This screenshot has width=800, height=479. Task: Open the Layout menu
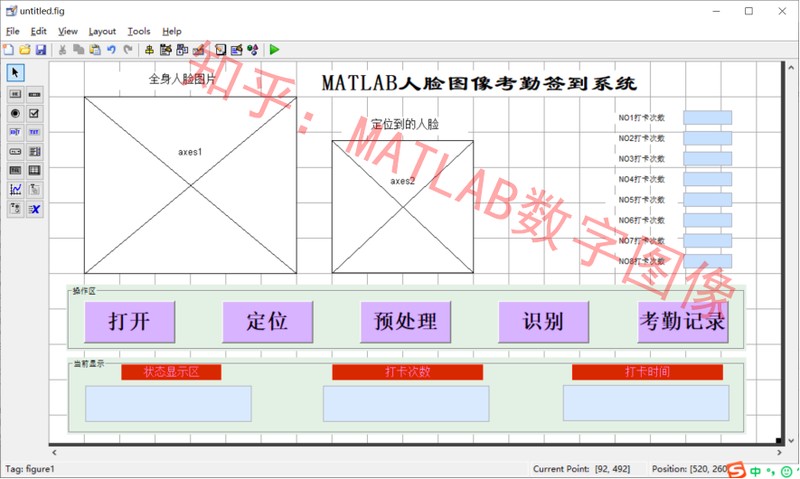(102, 31)
